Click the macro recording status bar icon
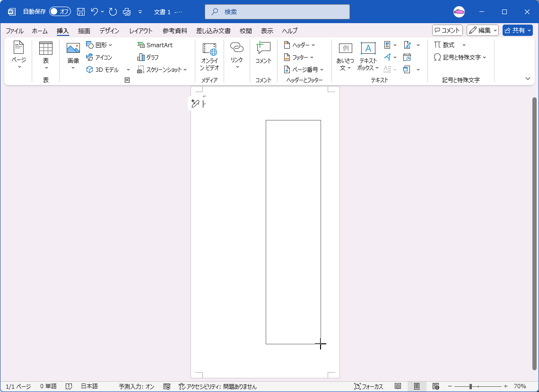 167,386
